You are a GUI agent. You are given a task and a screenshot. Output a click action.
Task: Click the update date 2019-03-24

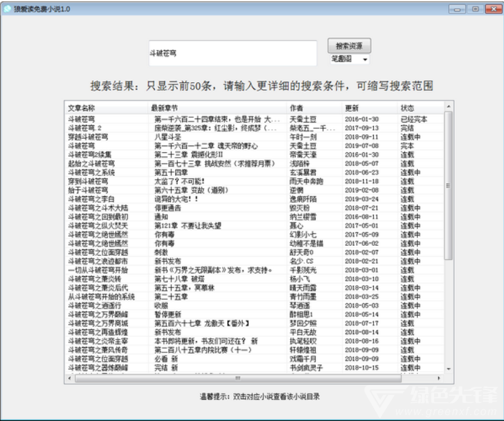coord(362,199)
